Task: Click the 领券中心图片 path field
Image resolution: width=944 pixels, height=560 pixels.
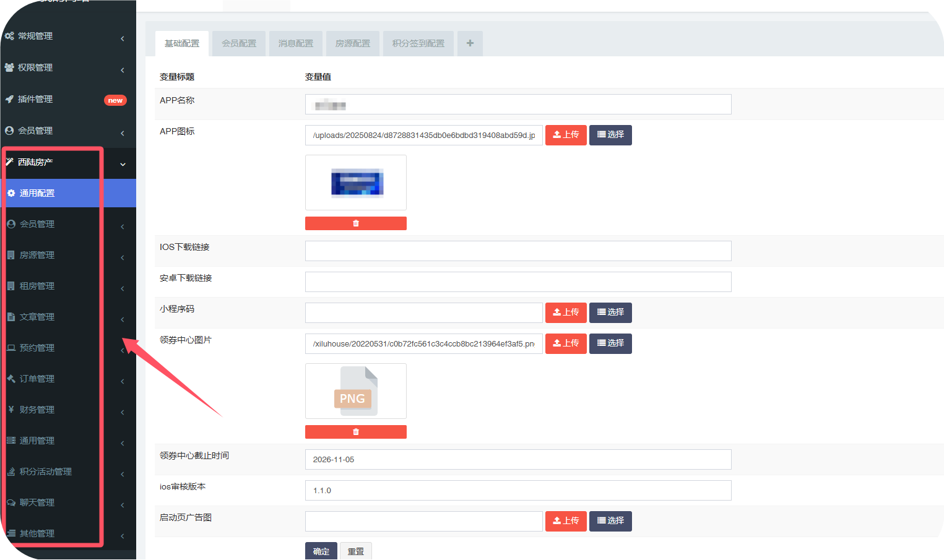Action: click(424, 343)
